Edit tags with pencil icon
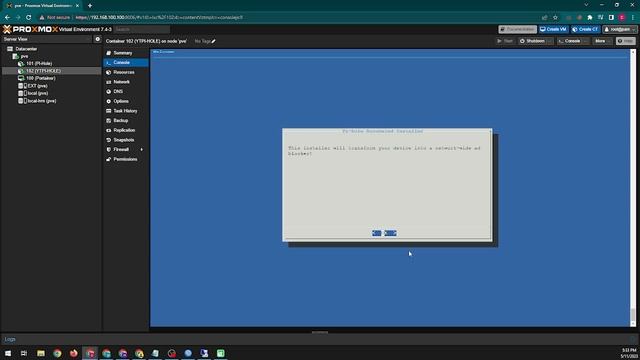This screenshot has height=360, width=640. [x=213, y=41]
